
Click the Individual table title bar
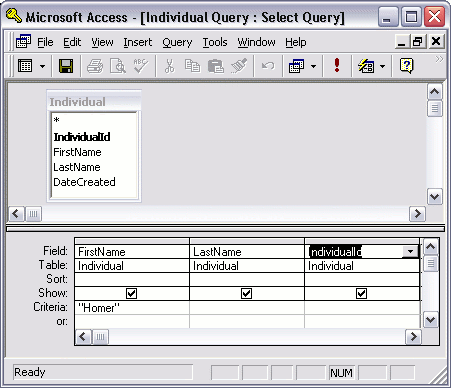(x=94, y=102)
